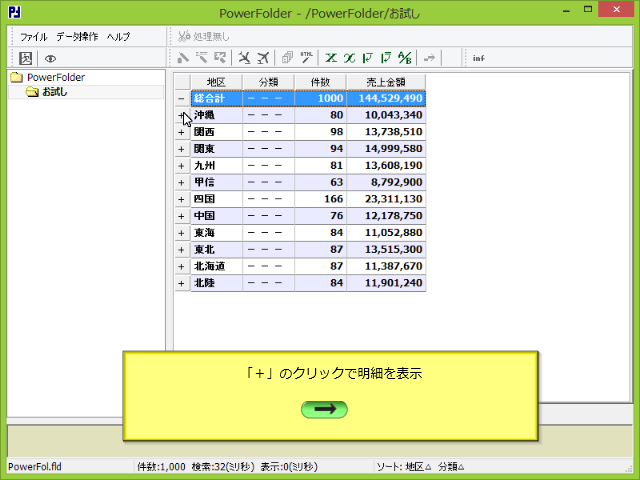Expand the 九州 row details
The image size is (640, 480).
182,166
